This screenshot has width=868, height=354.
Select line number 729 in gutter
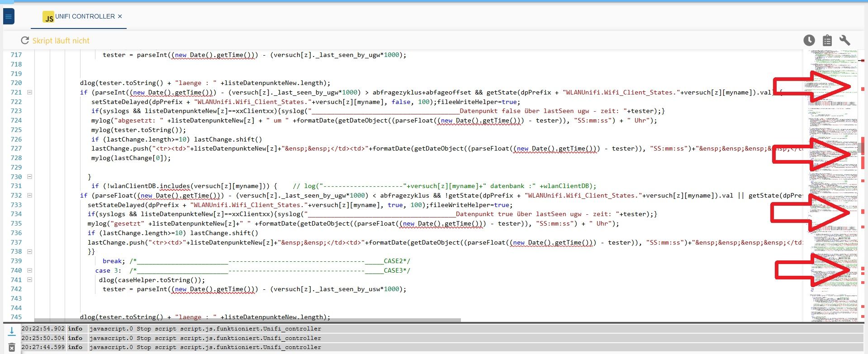(16, 167)
